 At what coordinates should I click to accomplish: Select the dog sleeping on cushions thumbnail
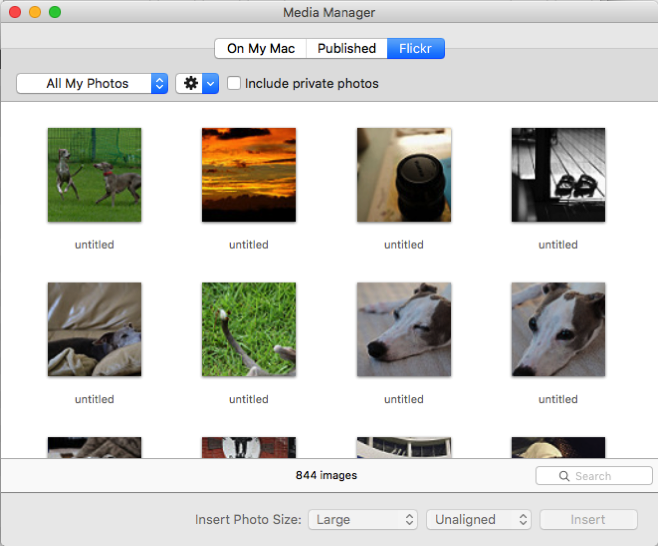coord(94,329)
